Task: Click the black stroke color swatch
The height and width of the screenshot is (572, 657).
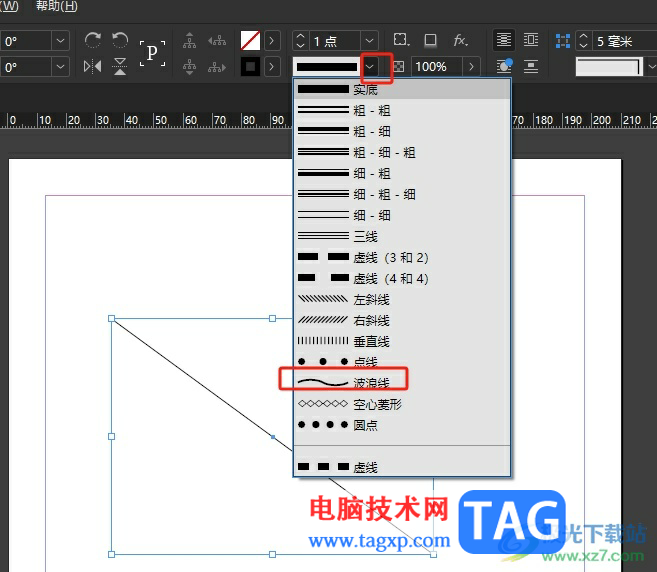Action: coord(250,67)
